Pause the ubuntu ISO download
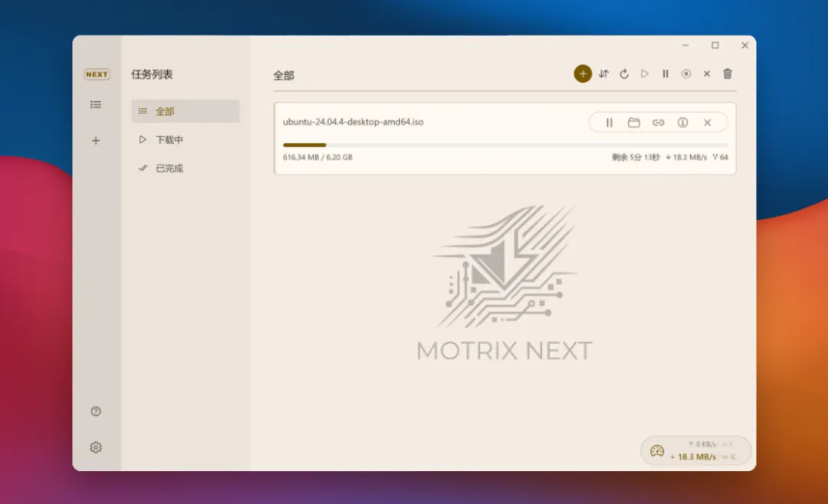Viewport: 828px width, 504px height. [609, 123]
